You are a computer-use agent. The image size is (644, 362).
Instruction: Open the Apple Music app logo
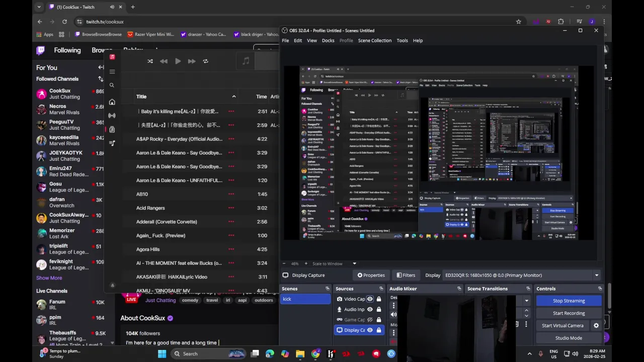pyautogui.click(x=112, y=57)
